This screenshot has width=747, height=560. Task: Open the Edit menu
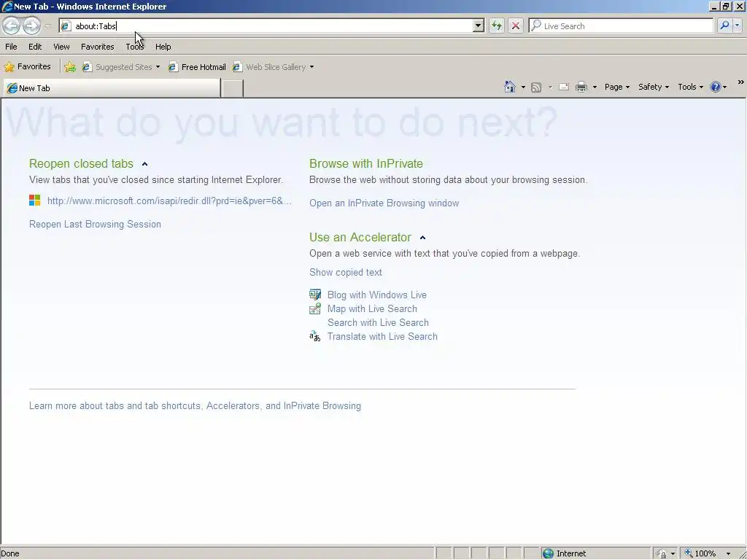click(35, 47)
